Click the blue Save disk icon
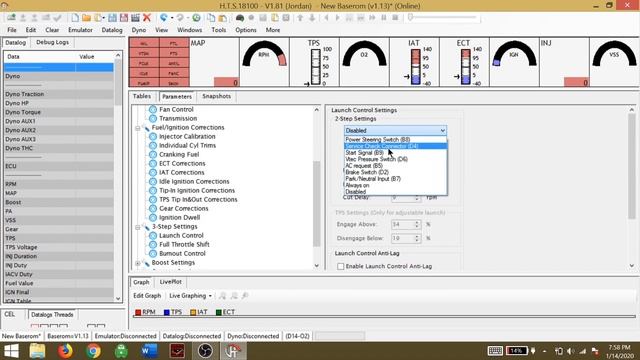This screenshot has height=360, width=640. pos(112,18)
